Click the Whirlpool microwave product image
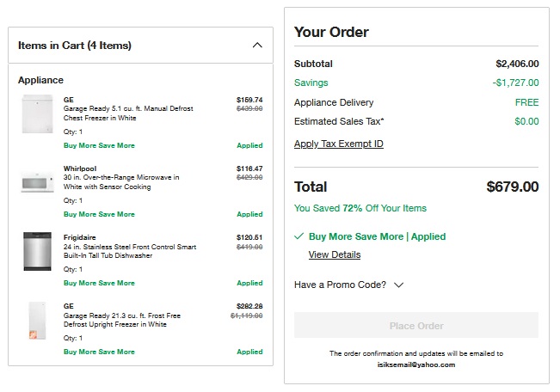The height and width of the screenshot is (392, 560). (38, 182)
